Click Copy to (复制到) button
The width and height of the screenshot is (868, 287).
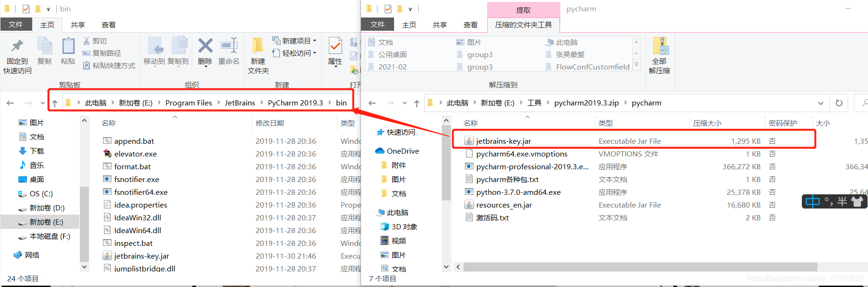click(178, 52)
